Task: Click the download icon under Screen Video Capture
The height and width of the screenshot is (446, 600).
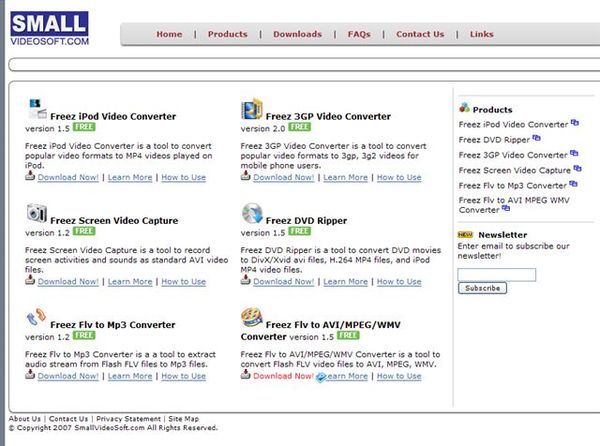Action: point(30,280)
